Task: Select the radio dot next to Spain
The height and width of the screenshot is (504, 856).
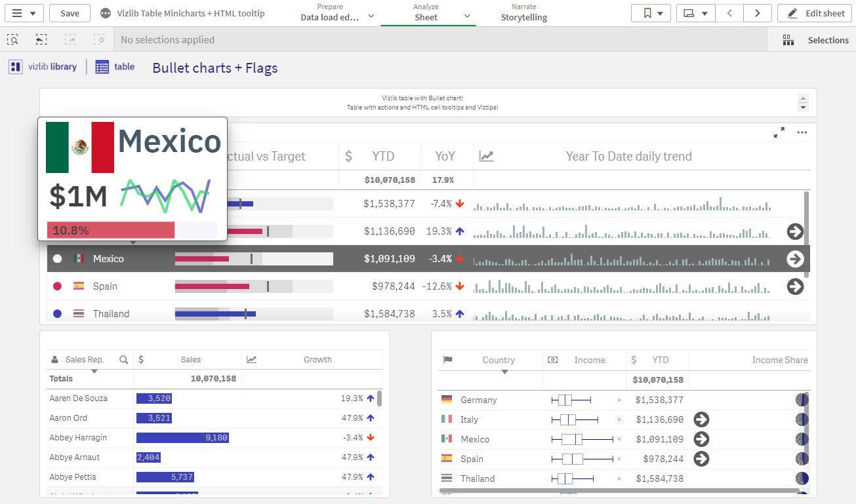Action: (x=58, y=286)
